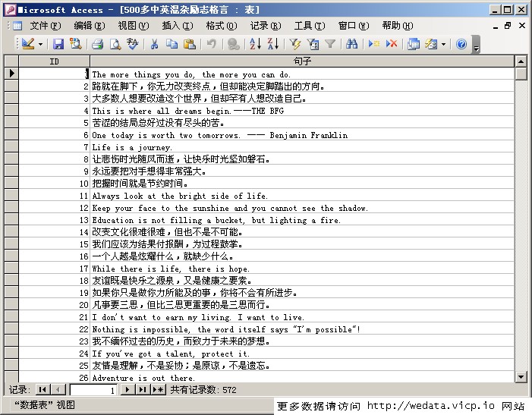Click the New Record toolbar icon

click(x=374, y=44)
